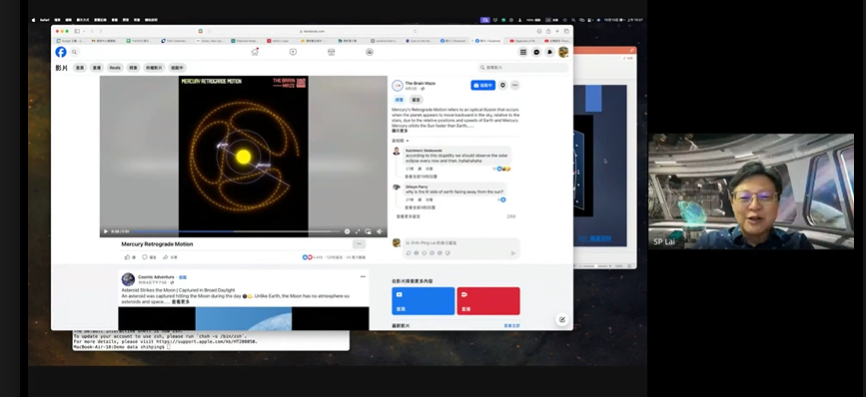Like the Mercury Retrograde Motion video
The image size is (866, 397).
coord(130,257)
